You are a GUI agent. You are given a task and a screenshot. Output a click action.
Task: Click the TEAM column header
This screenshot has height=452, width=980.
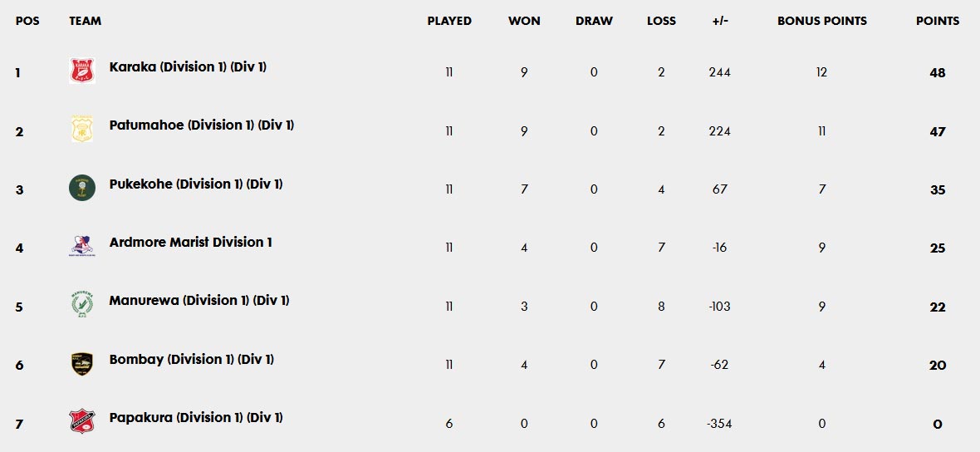pos(86,21)
